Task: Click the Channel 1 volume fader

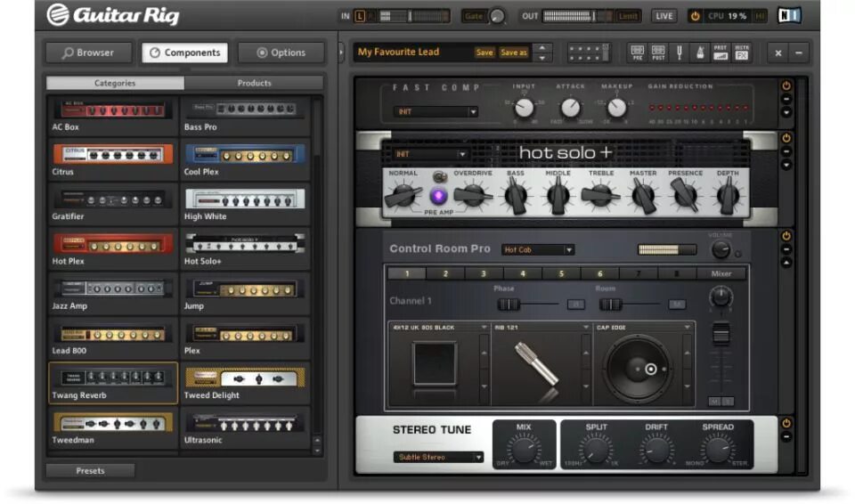Action: pyautogui.click(x=721, y=334)
